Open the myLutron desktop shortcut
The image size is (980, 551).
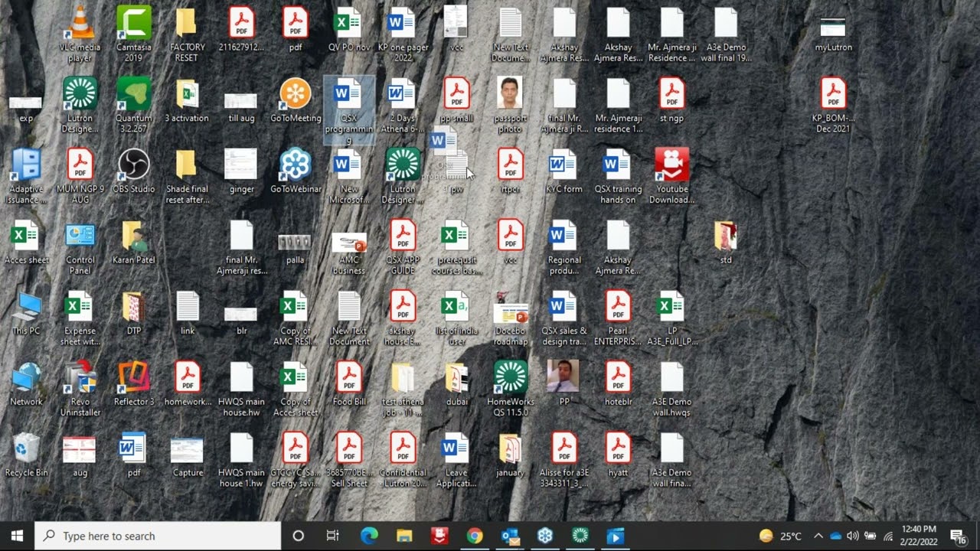coord(833,34)
